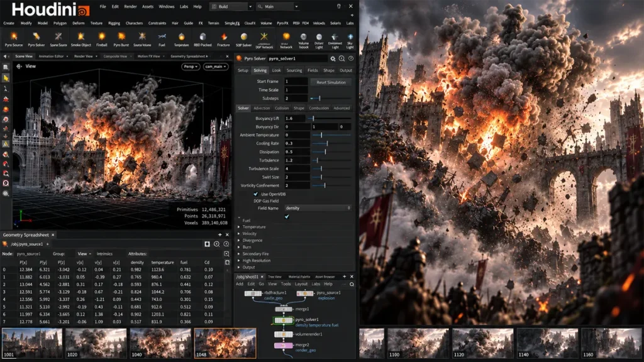This screenshot has height=362, width=644.
Task: Select the RBD Packed shelf tool
Action: coord(203,40)
